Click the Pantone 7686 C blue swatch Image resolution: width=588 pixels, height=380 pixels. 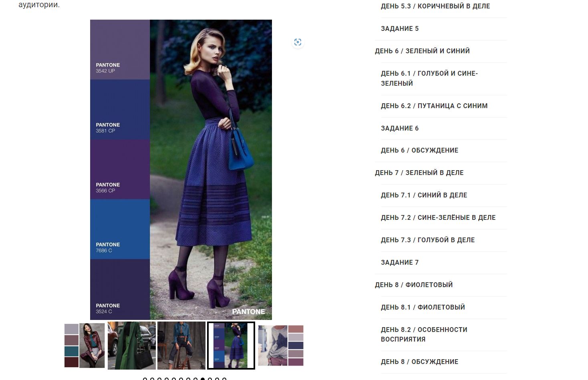click(120, 229)
